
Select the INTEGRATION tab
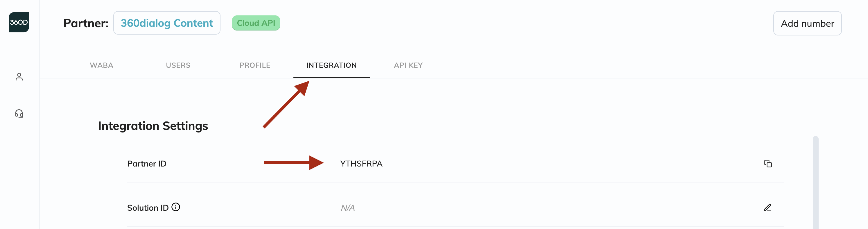point(331,65)
